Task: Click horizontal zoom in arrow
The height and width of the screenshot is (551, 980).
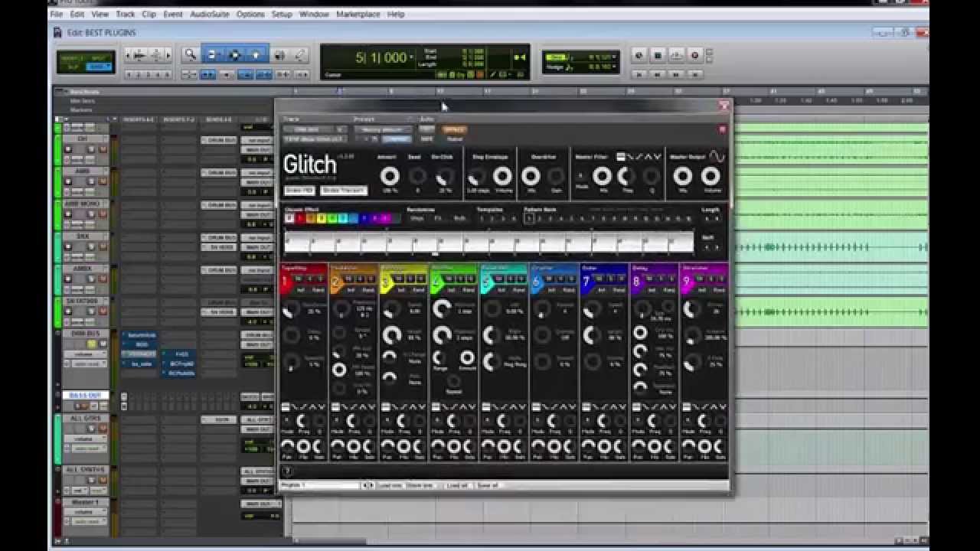Action: coord(170,55)
